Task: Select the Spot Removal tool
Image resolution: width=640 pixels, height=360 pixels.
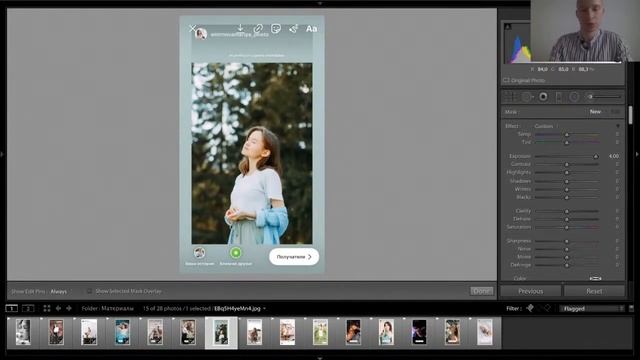Action: point(526,97)
